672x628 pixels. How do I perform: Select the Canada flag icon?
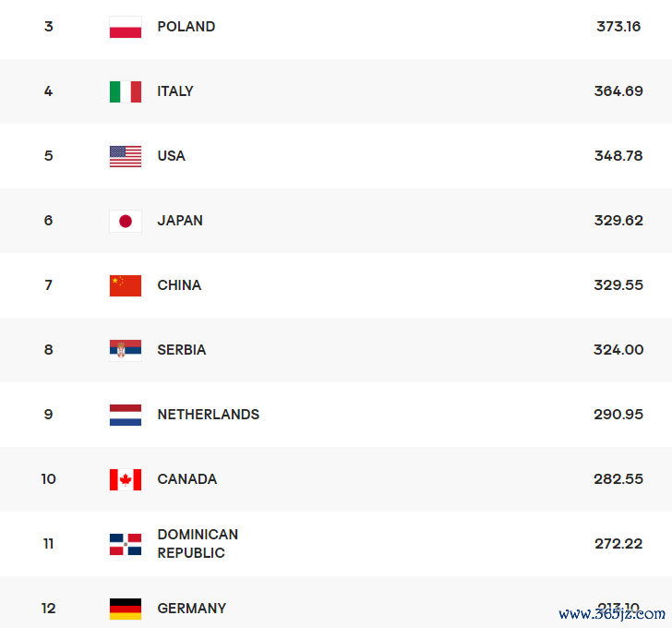point(126,479)
